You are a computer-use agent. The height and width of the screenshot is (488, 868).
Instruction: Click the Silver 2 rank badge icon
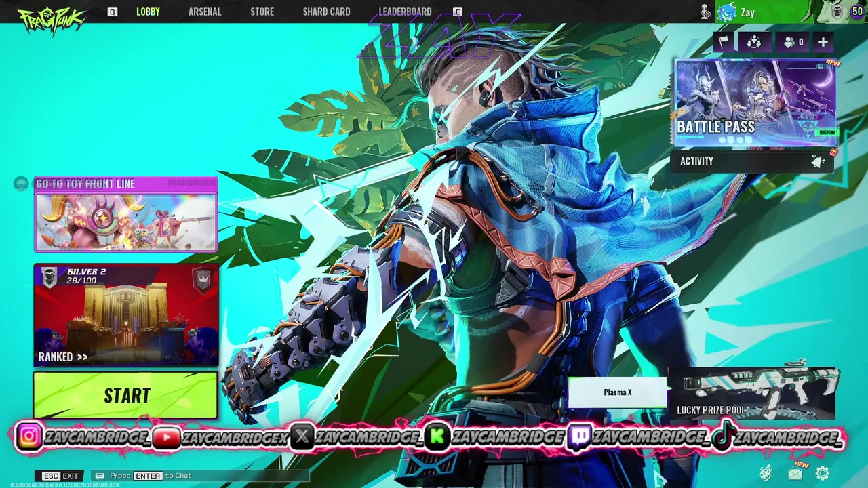[x=49, y=277]
